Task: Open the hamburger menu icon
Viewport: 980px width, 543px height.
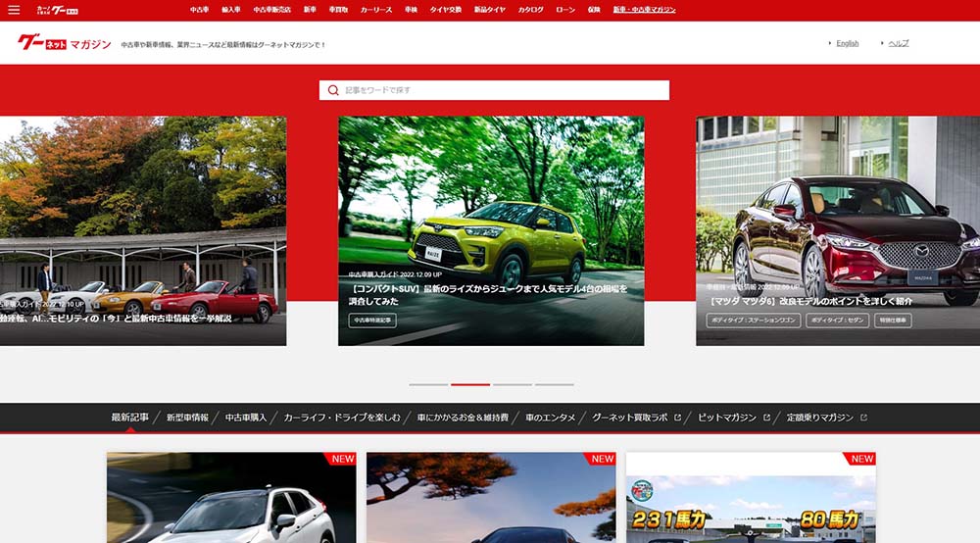Action: coord(14,10)
